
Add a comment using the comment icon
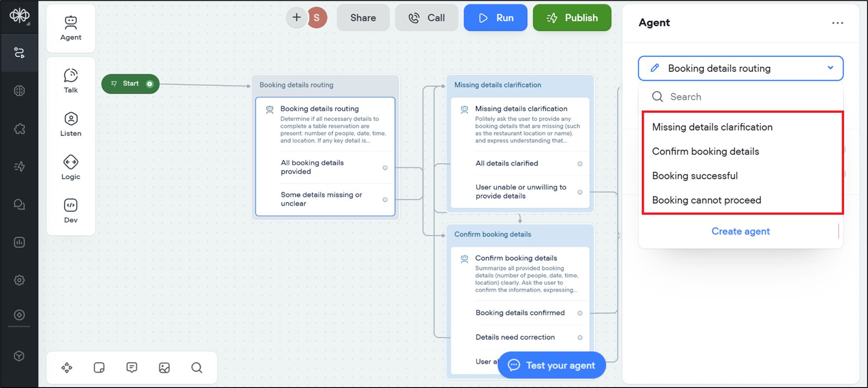pyautogui.click(x=132, y=368)
